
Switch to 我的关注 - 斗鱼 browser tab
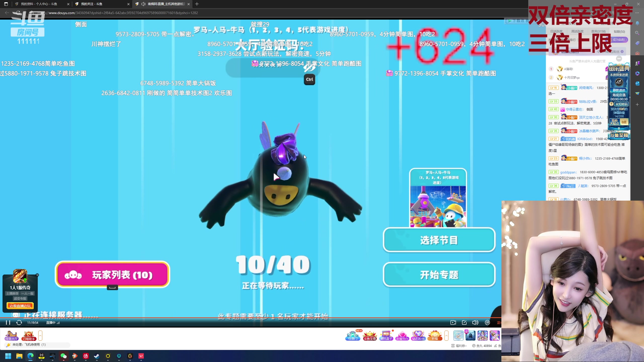(x=102, y=4)
